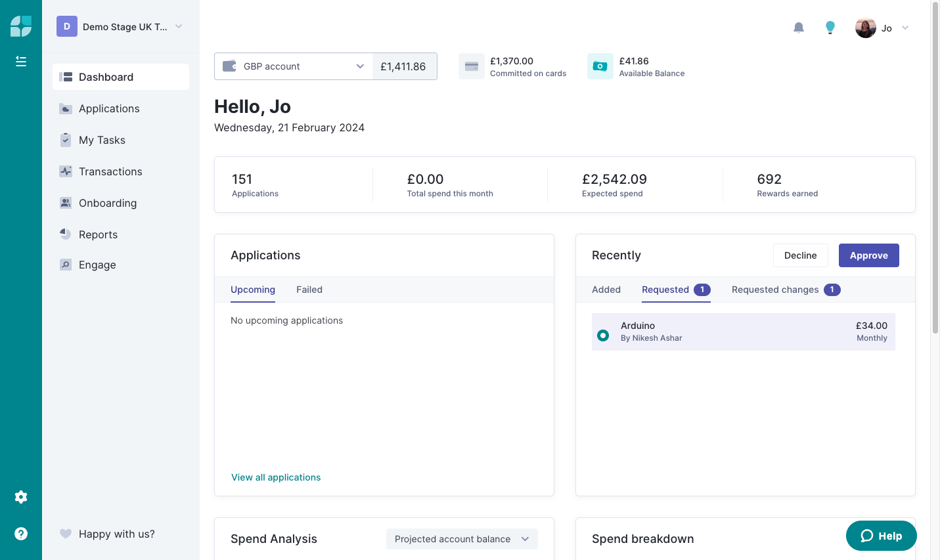Click the Available Balance cash icon

(x=600, y=66)
